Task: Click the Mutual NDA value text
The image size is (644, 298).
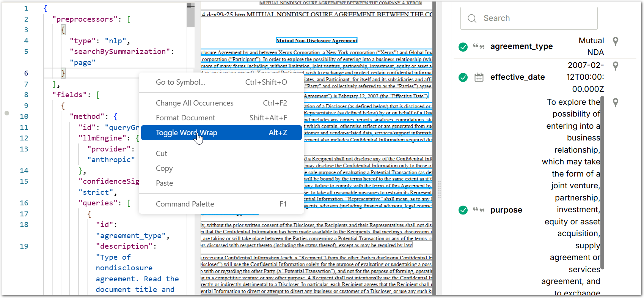Action: tap(591, 46)
